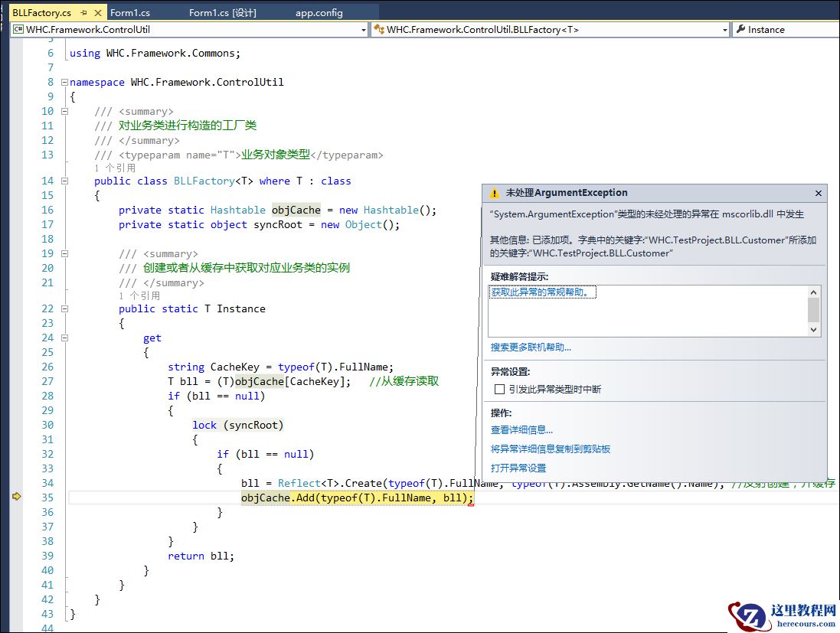Screen dimensions: 840x633
Task: Close the BLLFactory.cs tab with its X
Action: [96, 13]
